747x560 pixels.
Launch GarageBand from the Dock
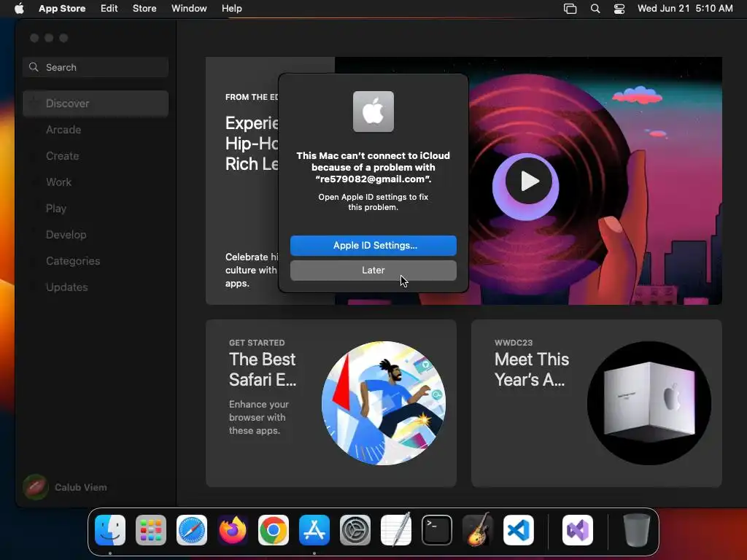(x=478, y=530)
